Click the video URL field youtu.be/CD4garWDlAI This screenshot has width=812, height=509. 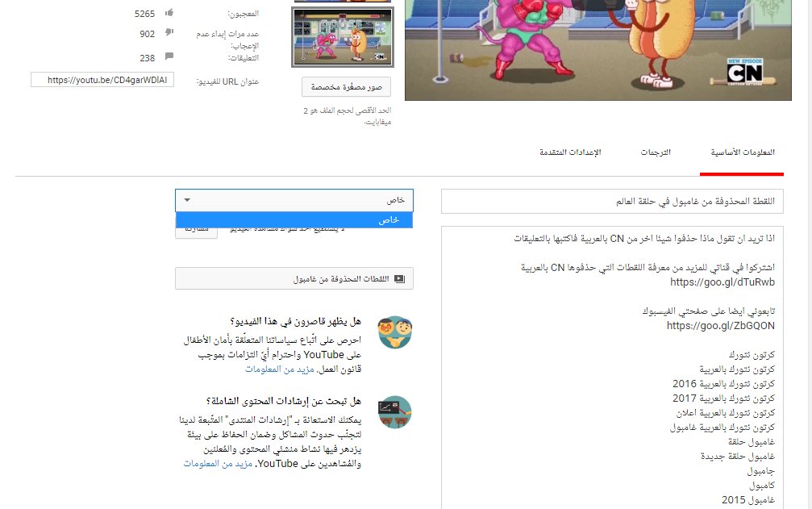102,80
